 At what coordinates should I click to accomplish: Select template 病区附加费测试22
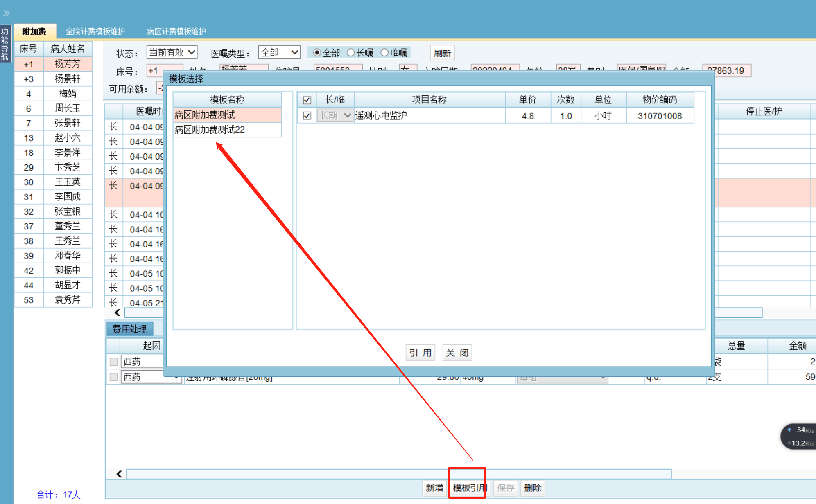[210, 130]
